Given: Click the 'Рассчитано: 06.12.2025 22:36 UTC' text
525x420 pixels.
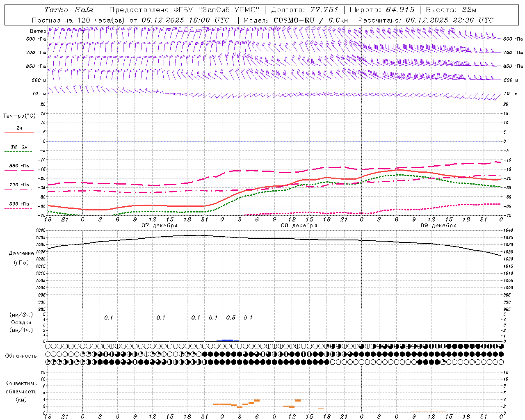Looking at the screenshot, I should (x=426, y=20).
